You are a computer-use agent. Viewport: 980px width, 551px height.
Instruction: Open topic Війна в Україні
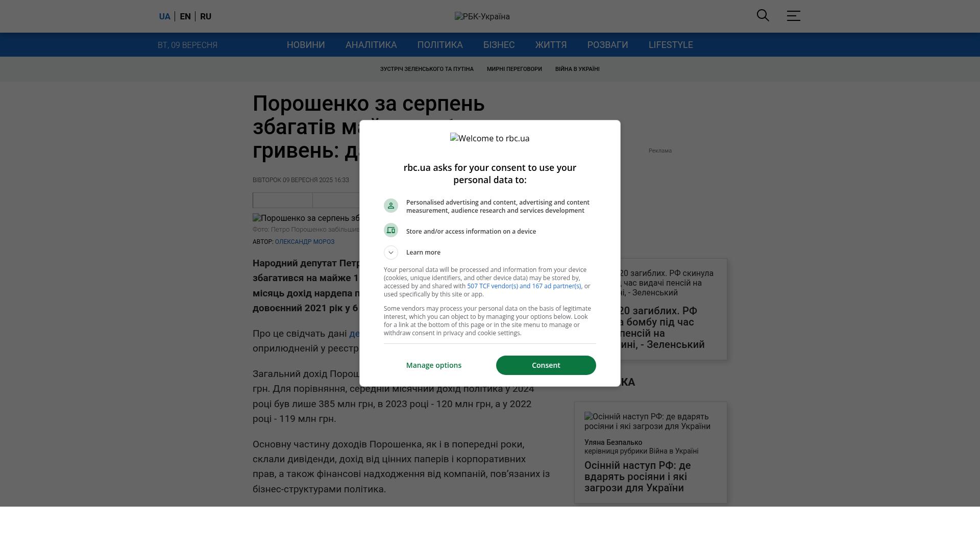click(577, 69)
